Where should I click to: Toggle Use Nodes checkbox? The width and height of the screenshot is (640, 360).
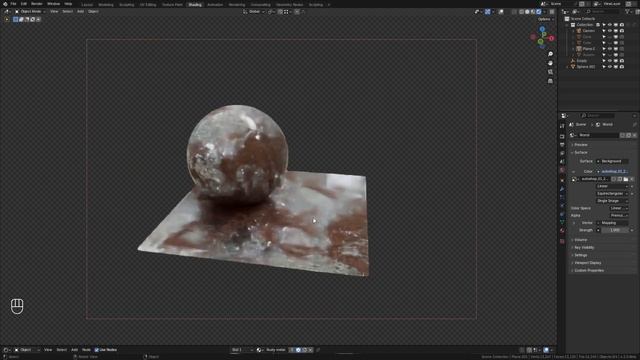[x=97, y=350]
